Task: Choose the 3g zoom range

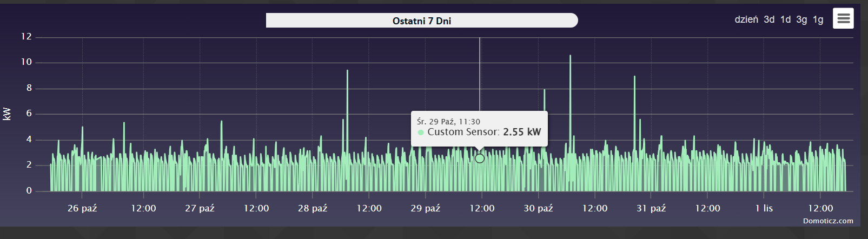Action: (801, 19)
